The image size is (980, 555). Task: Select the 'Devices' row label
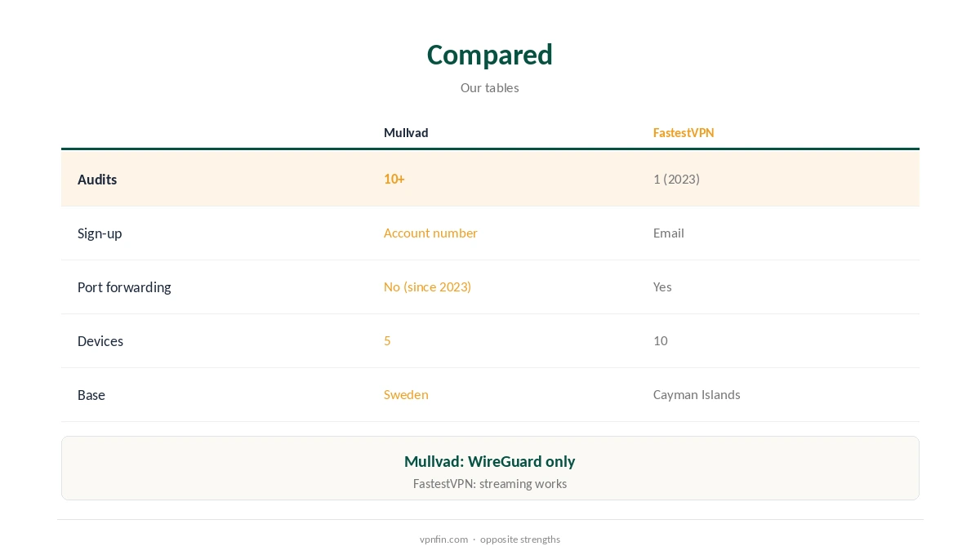coord(100,341)
